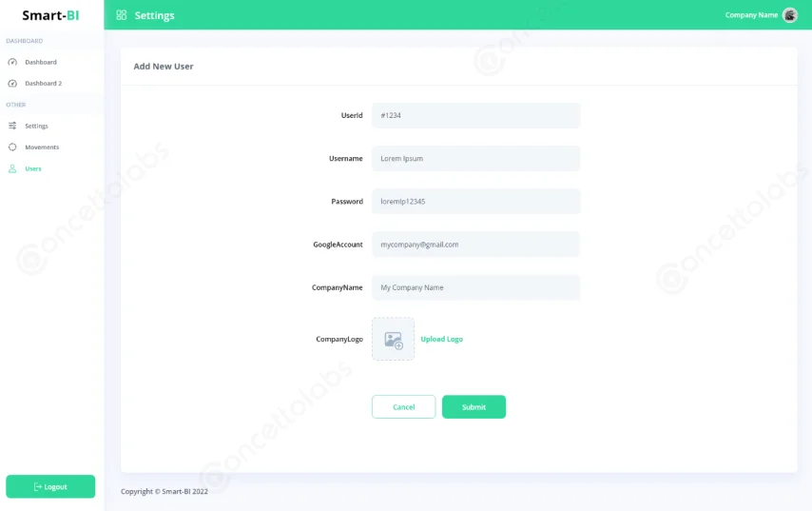This screenshot has height=511, width=812.
Task: Select the Password input field
Action: (x=475, y=202)
